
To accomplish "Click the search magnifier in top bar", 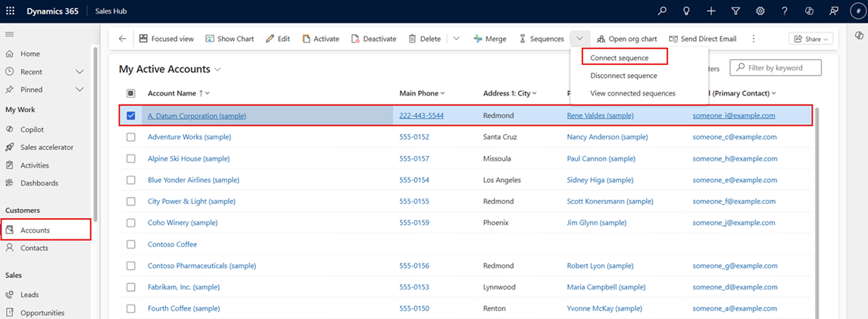I will [x=662, y=11].
